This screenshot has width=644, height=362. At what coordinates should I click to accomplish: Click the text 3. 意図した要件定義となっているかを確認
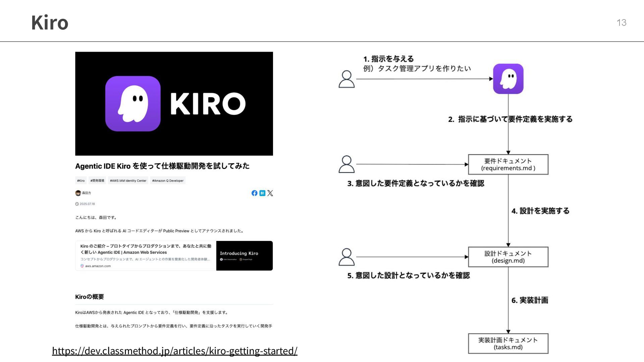[x=416, y=183]
